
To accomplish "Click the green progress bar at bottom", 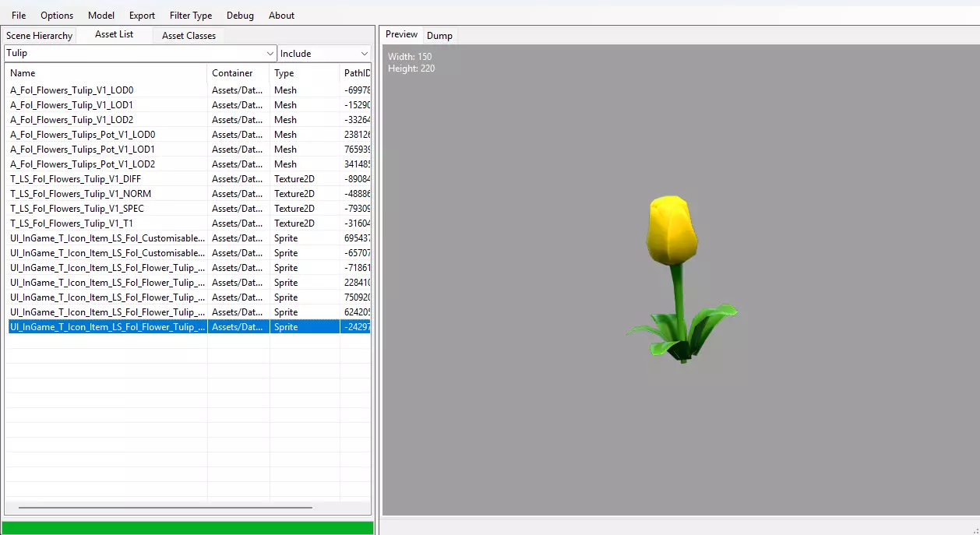I will [x=188, y=528].
